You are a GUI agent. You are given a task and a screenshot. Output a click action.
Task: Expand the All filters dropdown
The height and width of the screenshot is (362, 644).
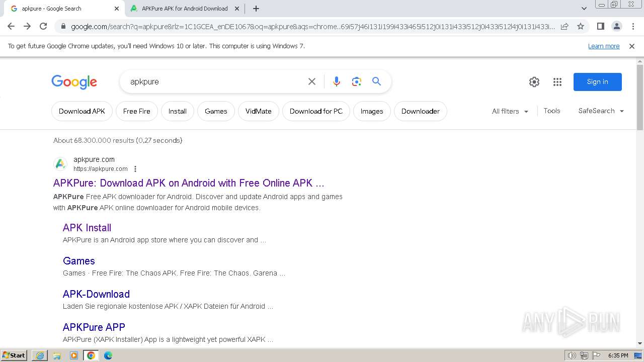tap(510, 111)
